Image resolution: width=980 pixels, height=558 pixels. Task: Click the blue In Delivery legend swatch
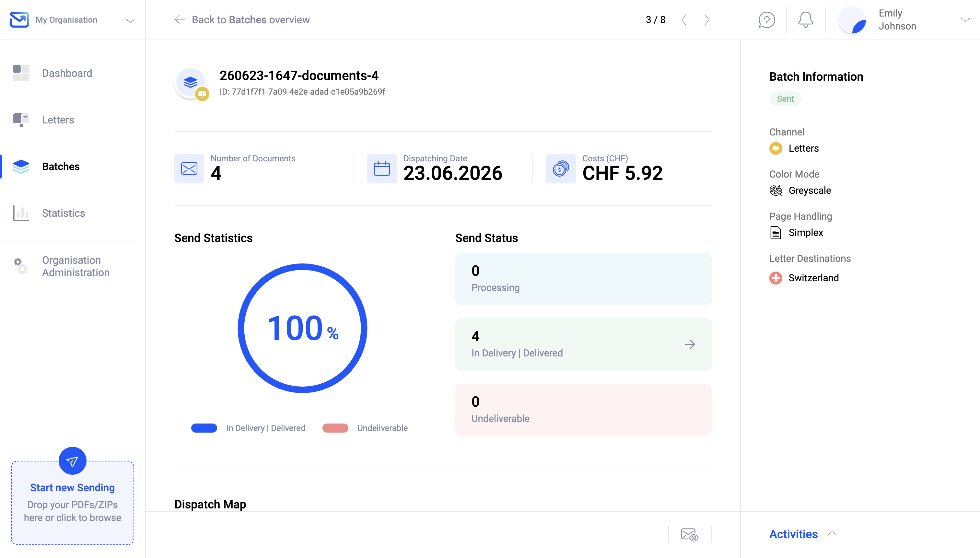(x=204, y=428)
